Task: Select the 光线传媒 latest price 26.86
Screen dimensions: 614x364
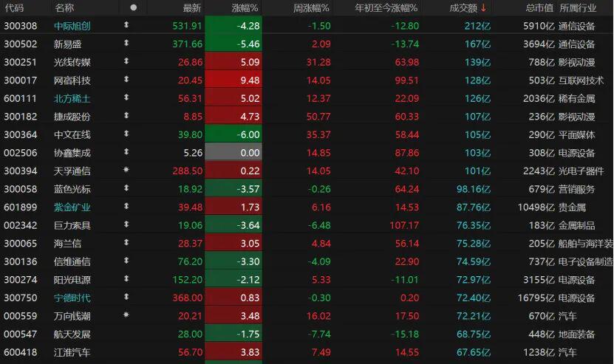Action: point(189,62)
